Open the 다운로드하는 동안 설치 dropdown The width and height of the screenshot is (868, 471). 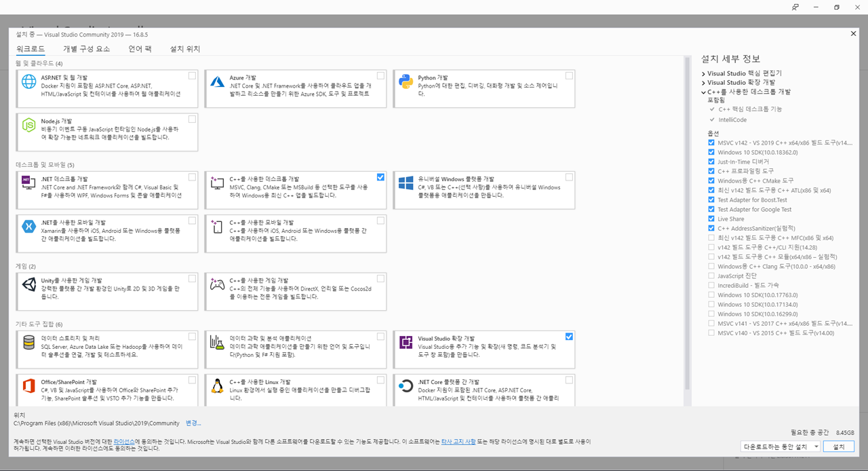pyautogui.click(x=781, y=447)
